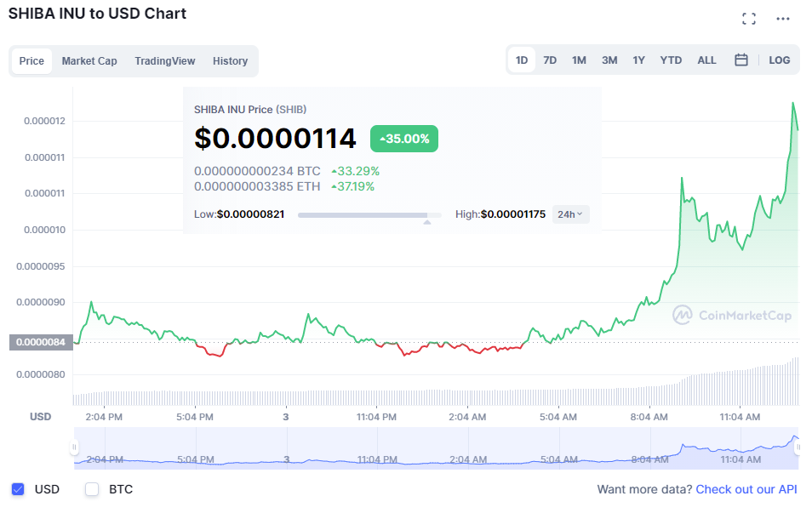The width and height of the screenshot is (812, 513).
Task: Follow the Check out our API link
Action: [x=746, y=489]
